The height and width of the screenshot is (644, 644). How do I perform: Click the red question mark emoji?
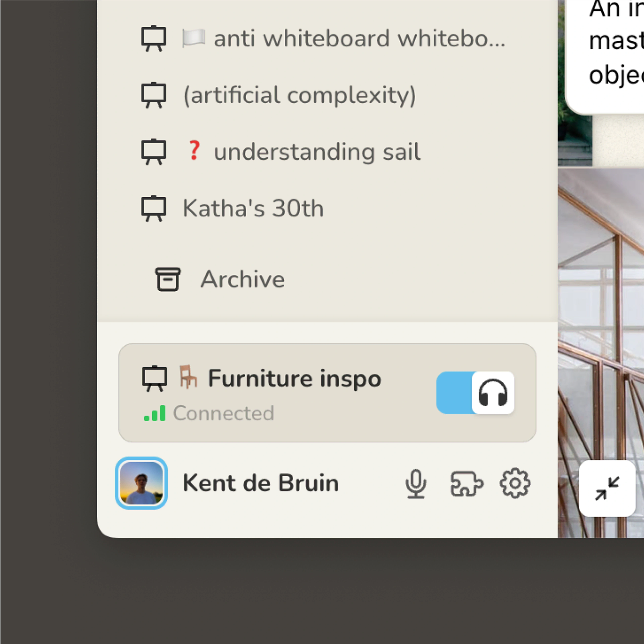pos(194,150)
